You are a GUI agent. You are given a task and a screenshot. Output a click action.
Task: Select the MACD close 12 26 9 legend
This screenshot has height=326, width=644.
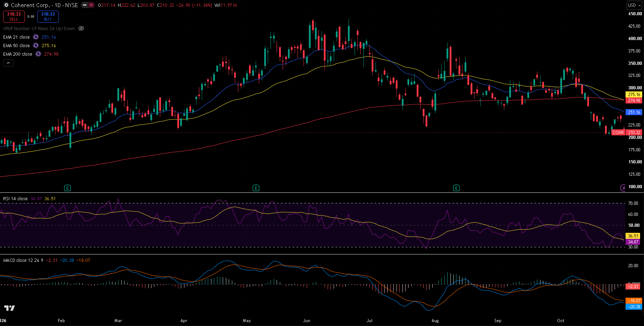[x=23, y=260]
